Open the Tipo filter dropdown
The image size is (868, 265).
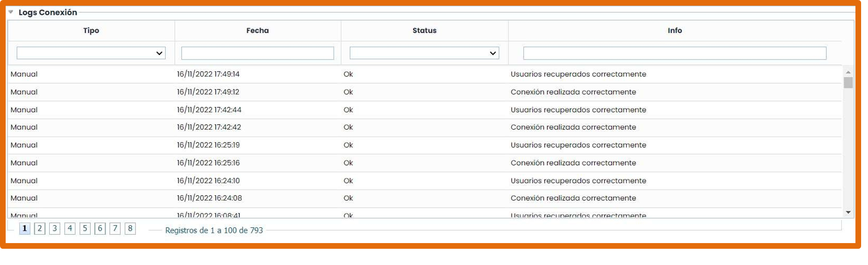[91, 53]
